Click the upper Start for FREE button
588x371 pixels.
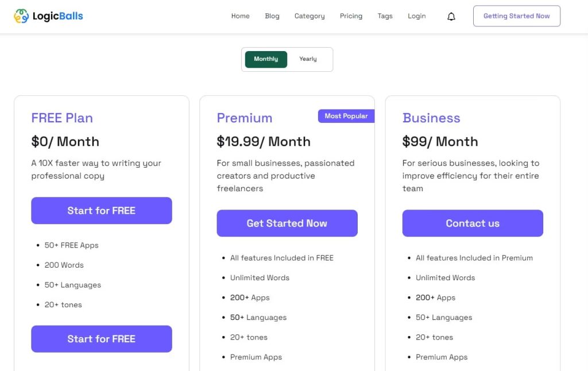102,211
